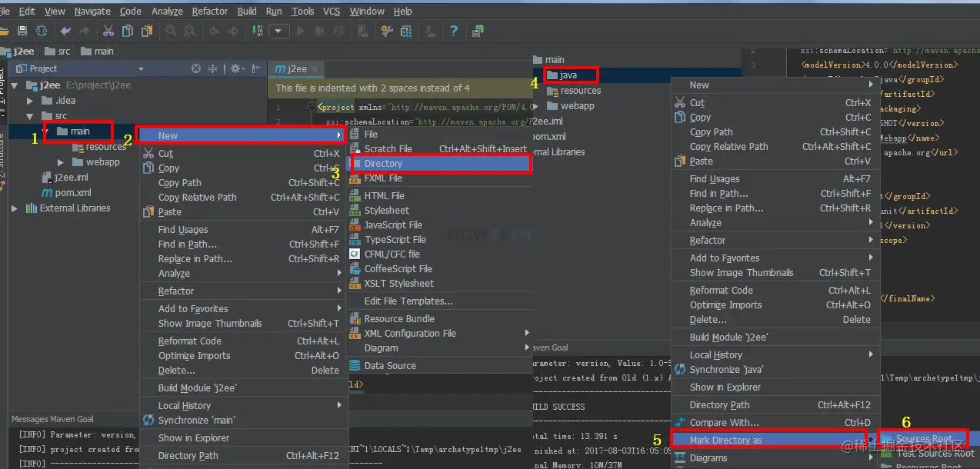Image resolution: width=980 pixels, height=469 pixels.
Task: Open the XML Configuration File submenu arrow
Action: tap(527, 333)
